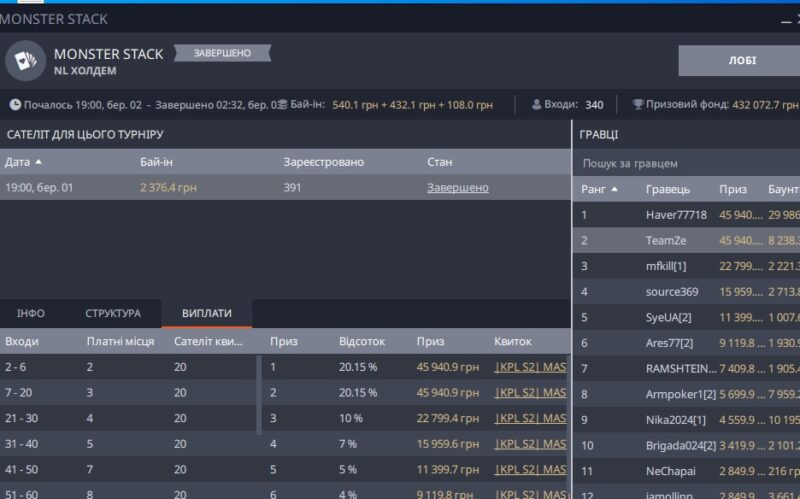Screen dimensions: 800x499
Task: Click the 5 % payout percentage
Action: click(347, 469)
